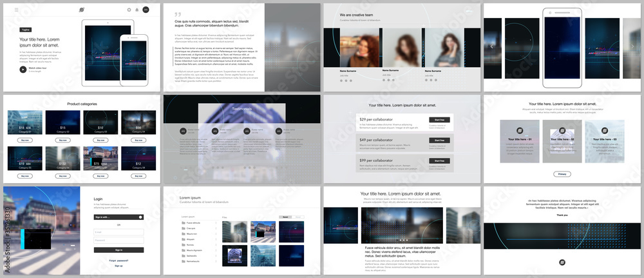Click the planet logo in the header
The height and width of the screenshot is (278, 644).
82,10
